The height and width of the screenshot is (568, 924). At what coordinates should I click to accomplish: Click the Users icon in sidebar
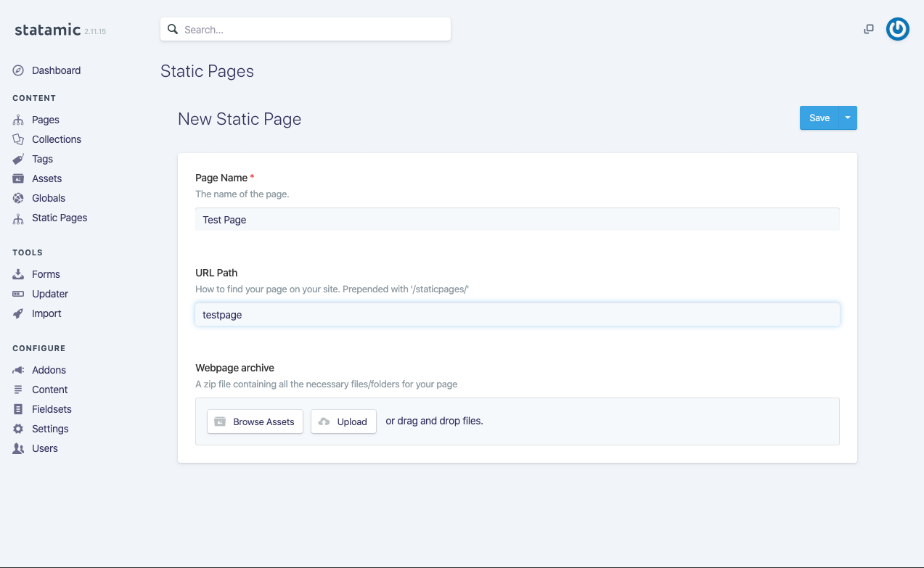[18, 448]
